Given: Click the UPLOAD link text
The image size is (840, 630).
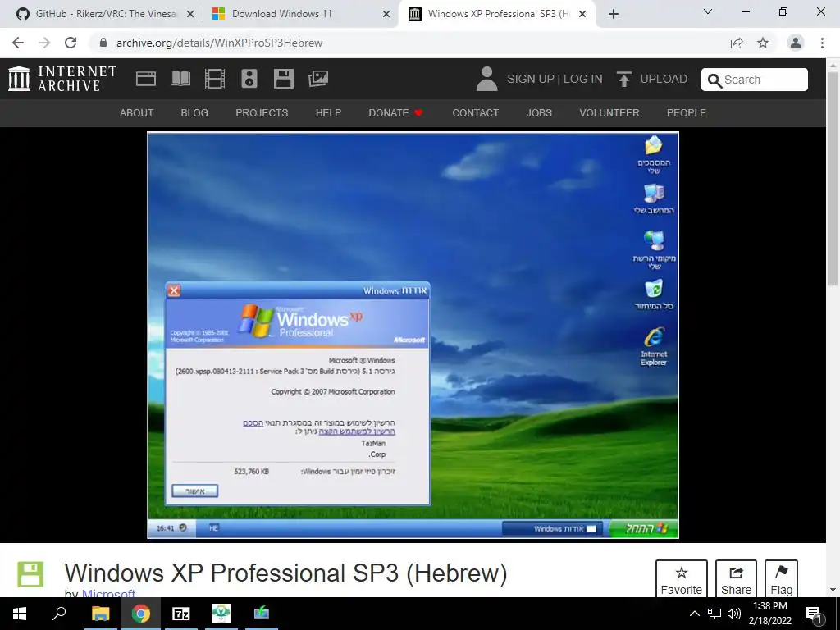Looking at the screenshot, I should coord(663,79).
